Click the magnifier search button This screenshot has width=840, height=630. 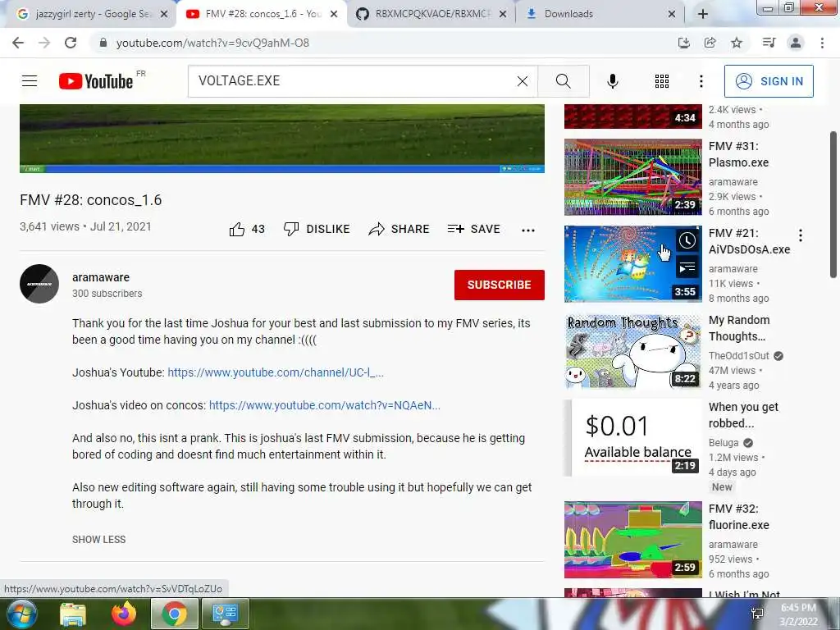point(563,81)
